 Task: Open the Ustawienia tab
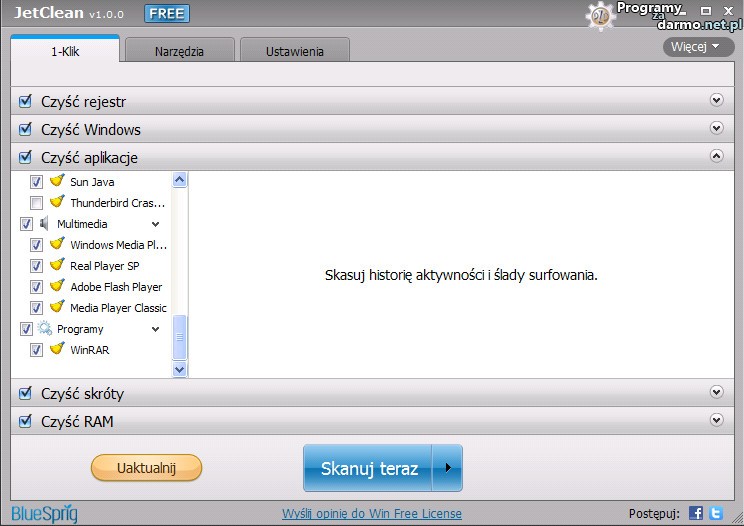[294, 51]
